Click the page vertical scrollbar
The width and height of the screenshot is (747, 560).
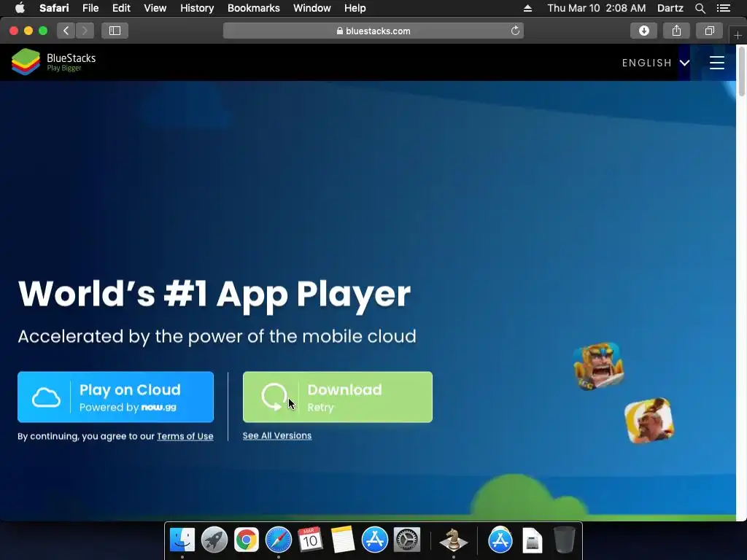pos(741,71)
